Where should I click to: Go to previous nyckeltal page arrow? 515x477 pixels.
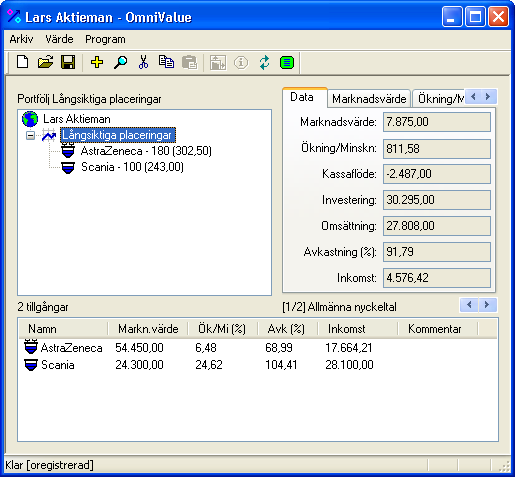(x=469, y=305)
